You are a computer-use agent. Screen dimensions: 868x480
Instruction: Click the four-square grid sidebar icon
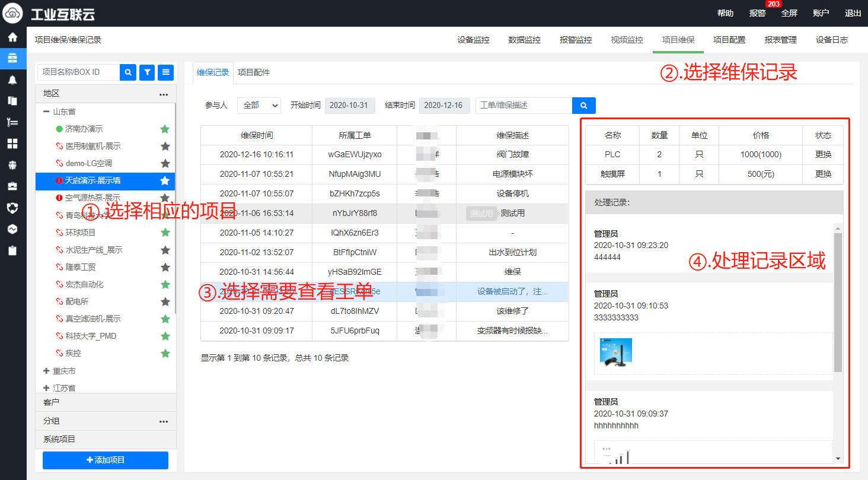(12, 144)
